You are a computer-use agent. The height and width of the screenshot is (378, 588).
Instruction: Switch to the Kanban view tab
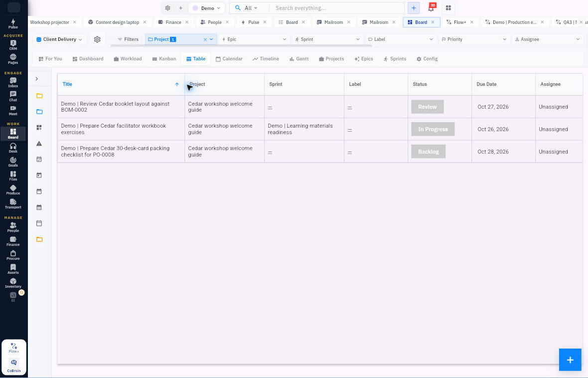point(164,59)
